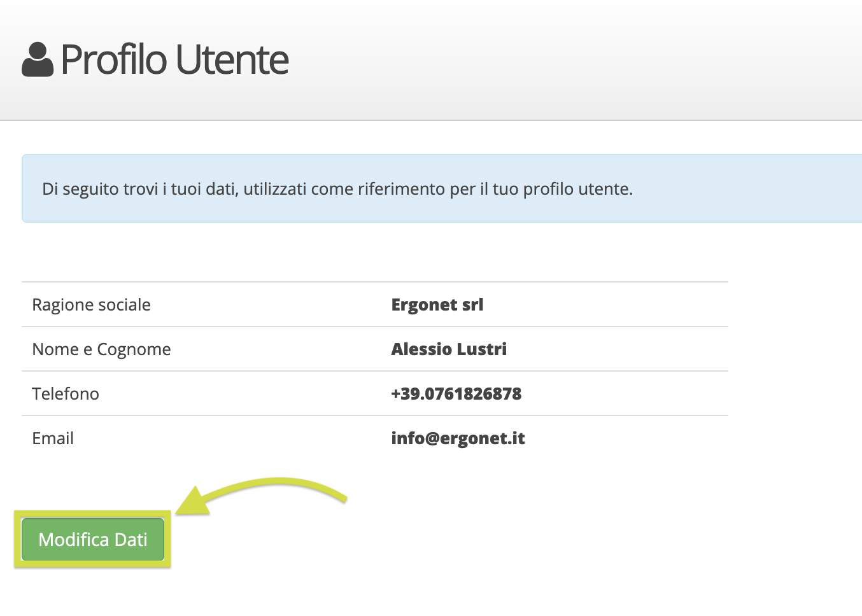This screenshot has height=616, width=862.
Task: Click the Profilo Utente page title
Action: click(173, 59)
